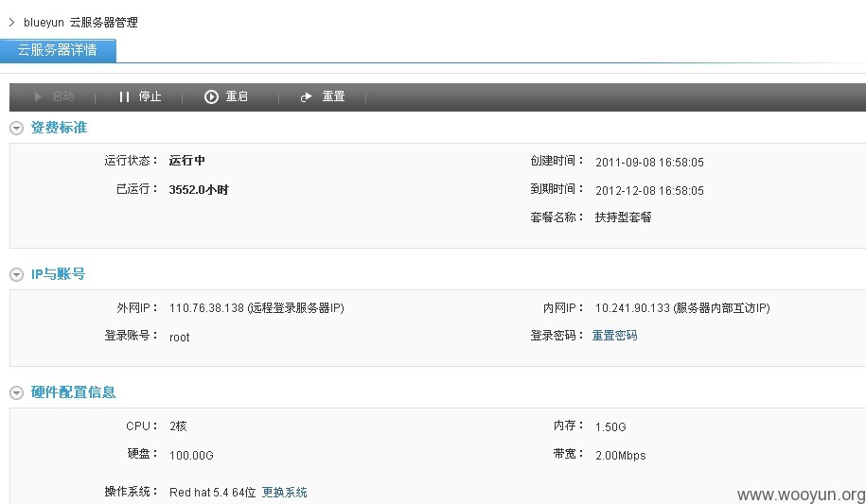Collapse the 硬件配置信息 section

click(17, 392)
